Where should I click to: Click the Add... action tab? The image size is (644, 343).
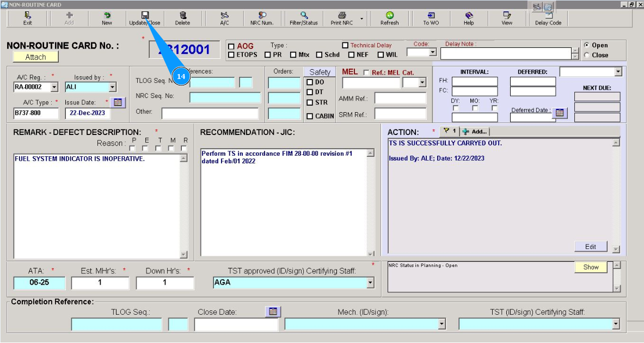[x=475, y=131]
